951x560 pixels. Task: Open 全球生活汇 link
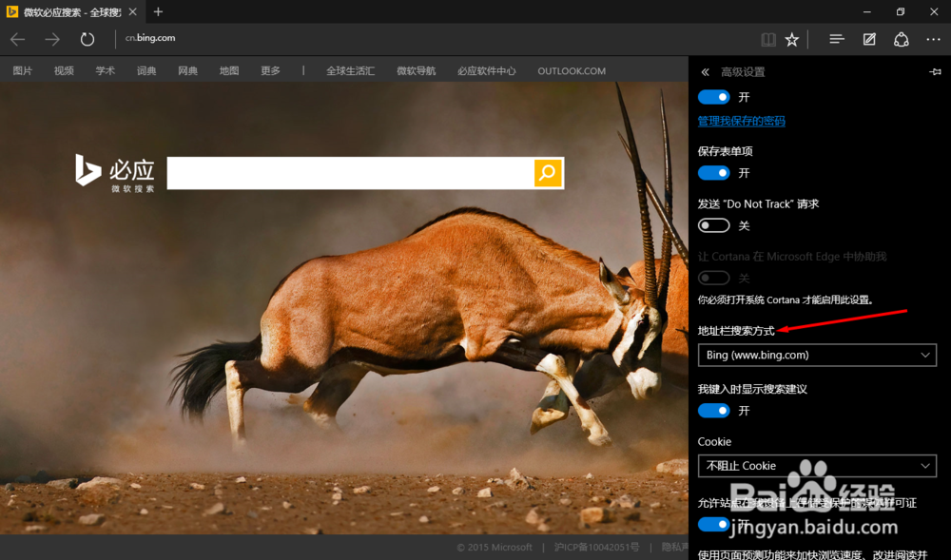tap(350, 71)
